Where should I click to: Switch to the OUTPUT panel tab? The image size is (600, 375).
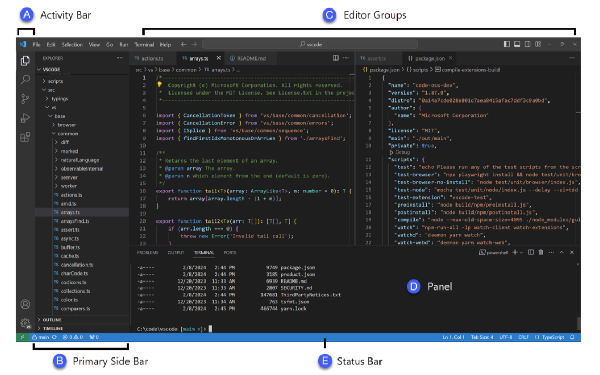click(176, 253)
